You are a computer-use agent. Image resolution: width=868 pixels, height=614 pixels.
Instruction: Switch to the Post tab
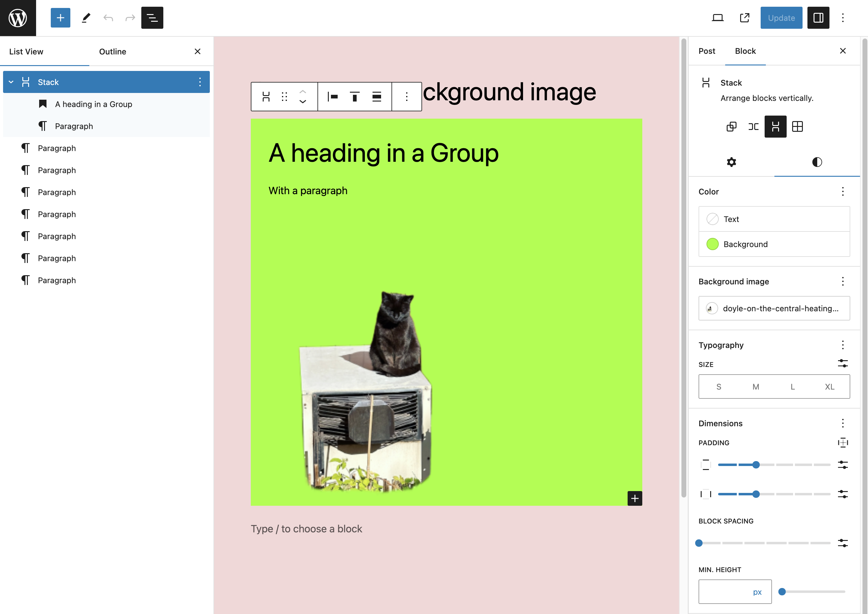[x=707, y=51]
